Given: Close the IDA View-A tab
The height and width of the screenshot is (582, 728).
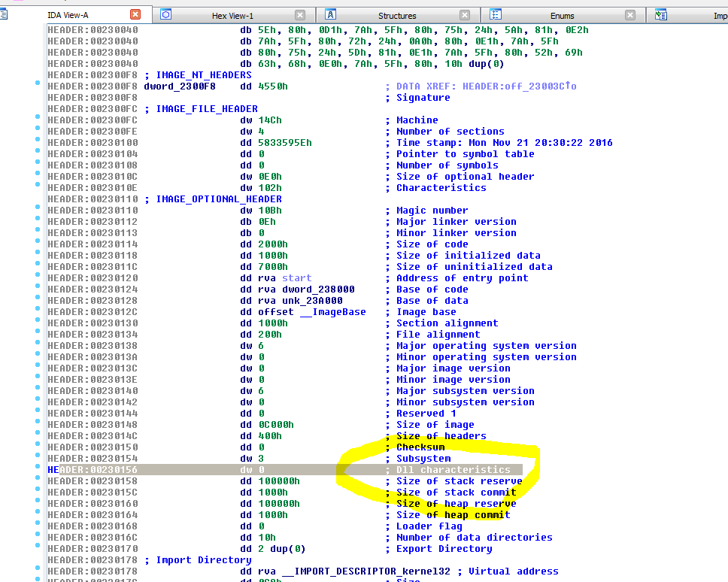Looking at the screenshot, I should (135, 15).
